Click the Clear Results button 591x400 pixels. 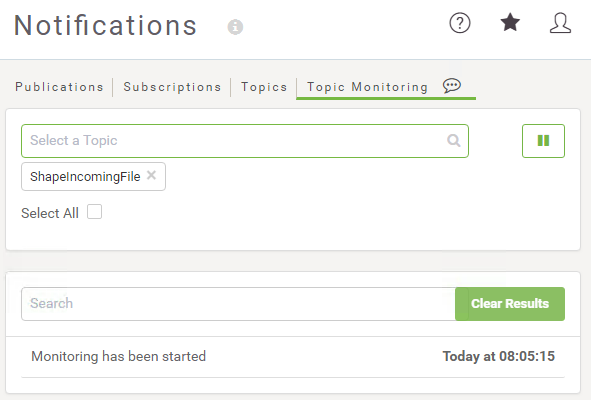pos(510,303)
